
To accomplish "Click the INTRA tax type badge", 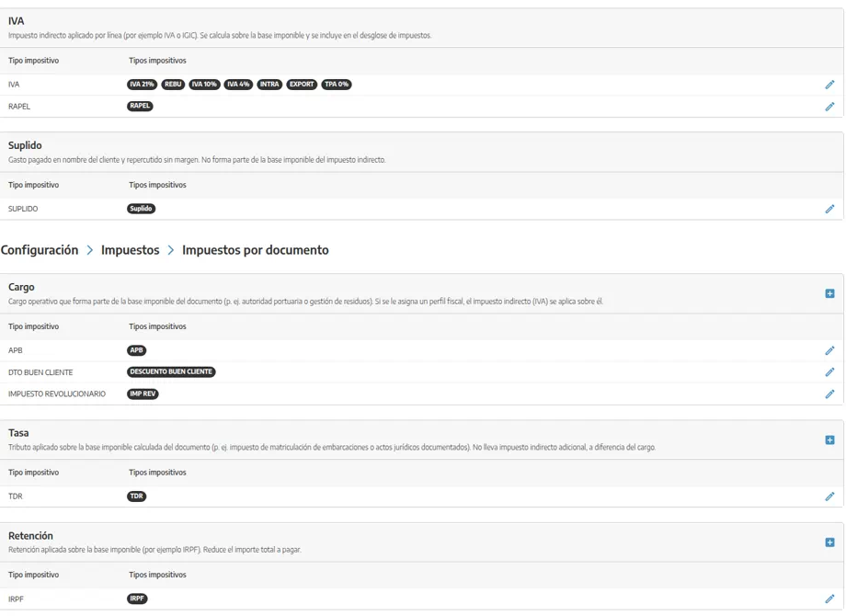I will click(269, 85).
